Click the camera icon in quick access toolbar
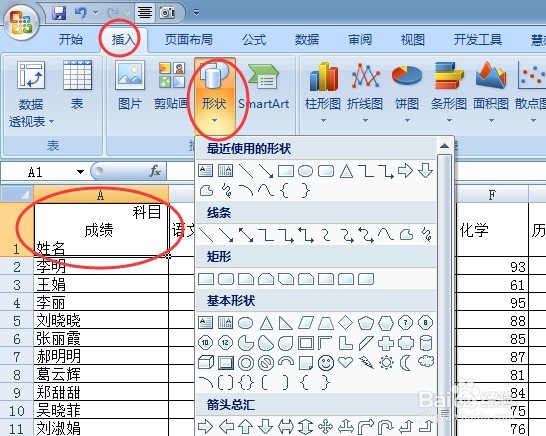 (x=167, y=13)
